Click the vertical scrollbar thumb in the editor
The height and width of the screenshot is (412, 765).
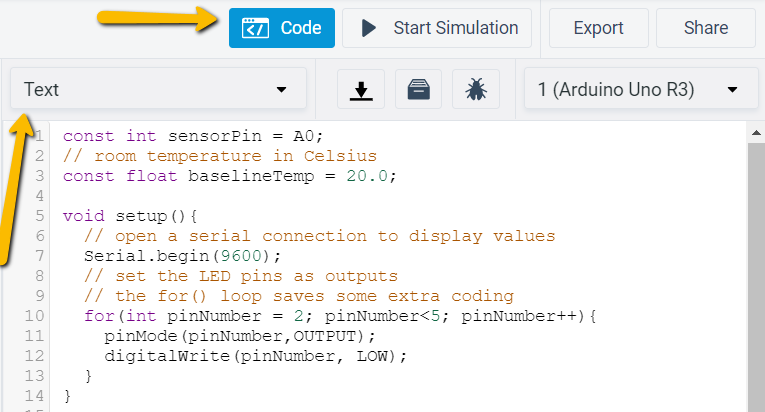click(x=755, y=270)
